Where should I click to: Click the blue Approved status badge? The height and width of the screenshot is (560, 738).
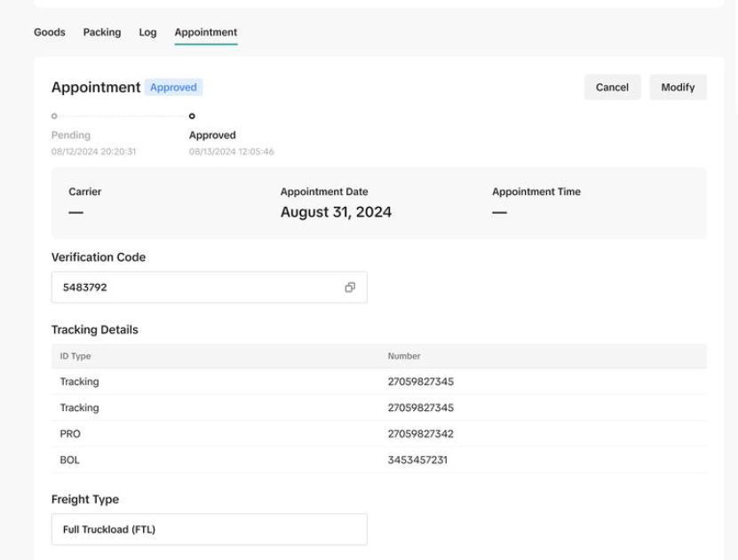coord(173,87)
